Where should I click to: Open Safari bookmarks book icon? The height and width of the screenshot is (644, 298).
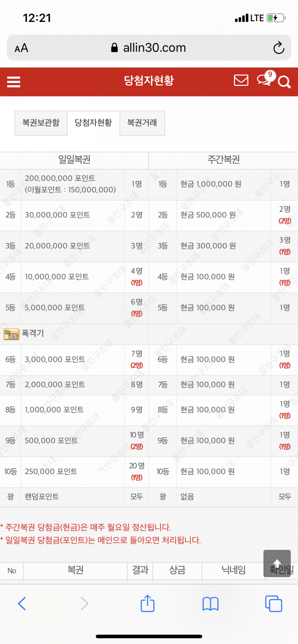point(210,604)
